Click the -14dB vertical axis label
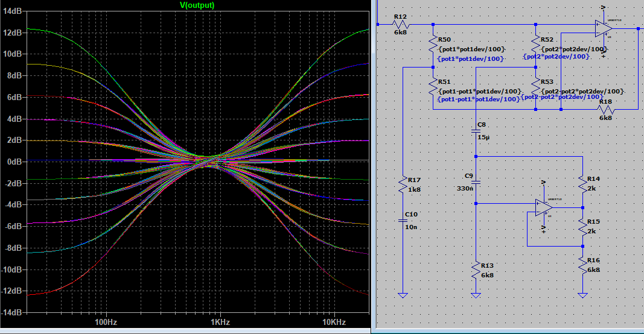This screenshot has height=334, width=644. 11,312
